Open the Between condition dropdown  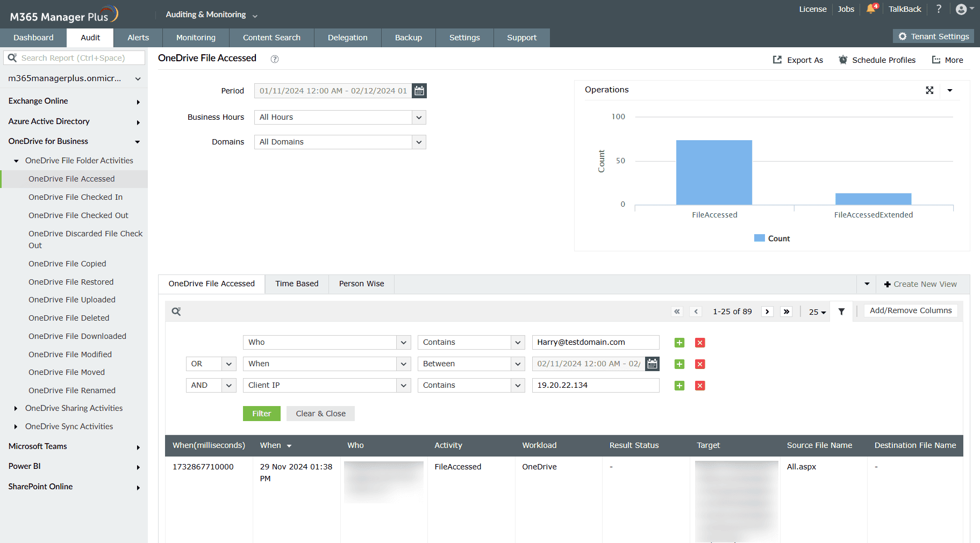tap(517, 364)
